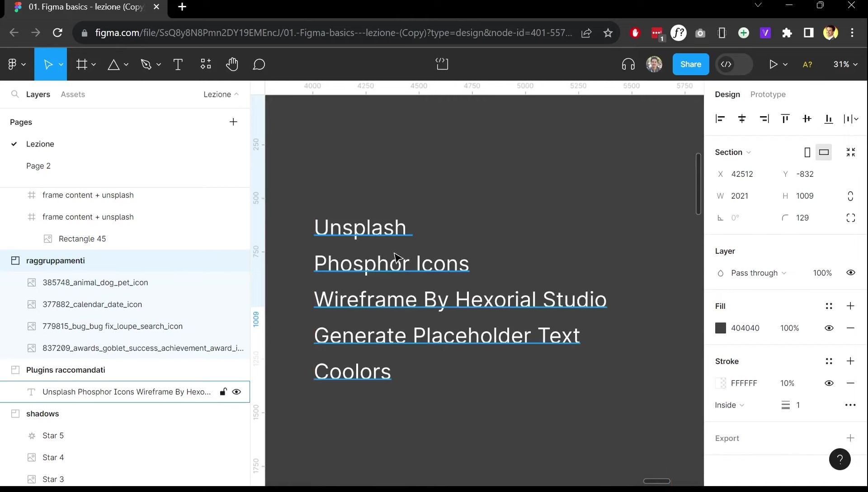Add a new page with plus
This screenshot has height=492, width=868.
click(x=233, y=122)
